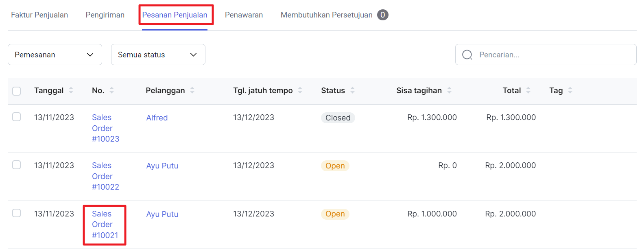This screenshot has height=249, width=644.
Task: Click the Closed status badge
Action: (338, 118)
